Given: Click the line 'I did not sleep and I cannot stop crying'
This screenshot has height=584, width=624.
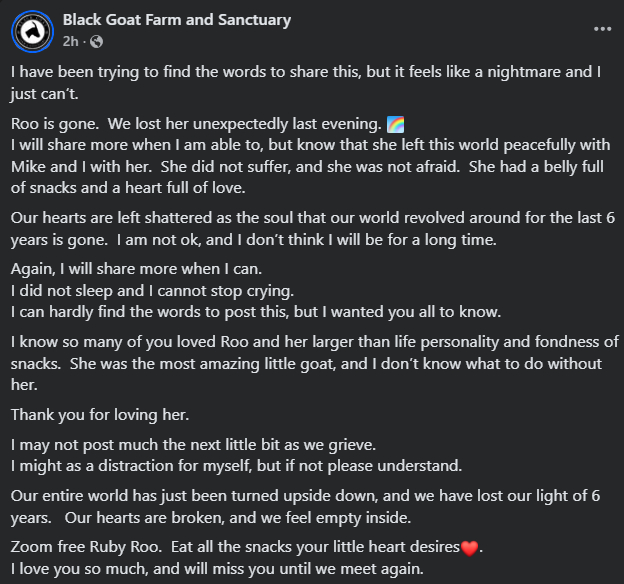Looking at the screenshot, I should [152, 291].
